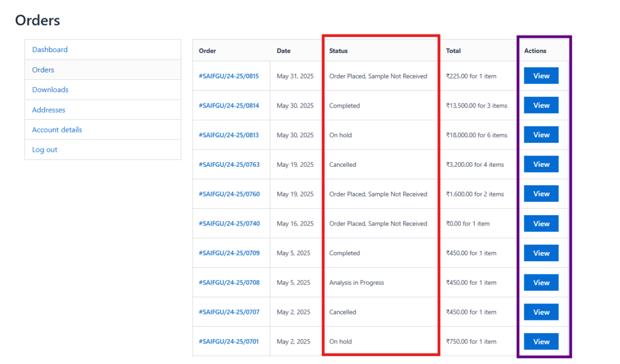The image size is (620, 364).
Task: Select Orders in the account sidebar
Action: [43, 70]
